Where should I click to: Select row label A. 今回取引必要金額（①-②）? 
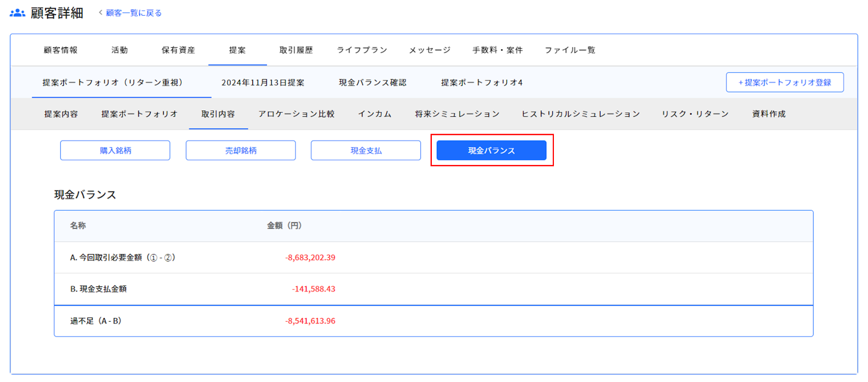click(123, 258)
